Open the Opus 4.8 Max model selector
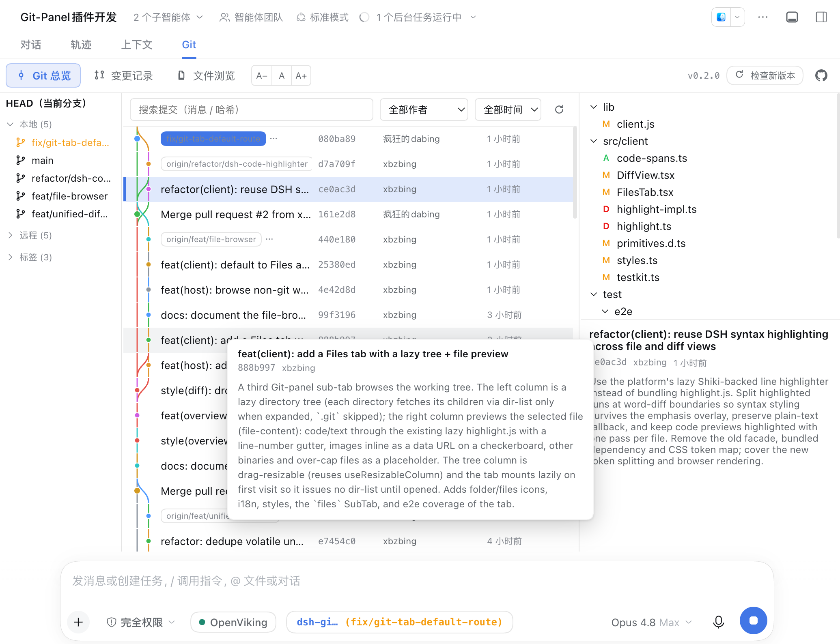 coord(651,623)
